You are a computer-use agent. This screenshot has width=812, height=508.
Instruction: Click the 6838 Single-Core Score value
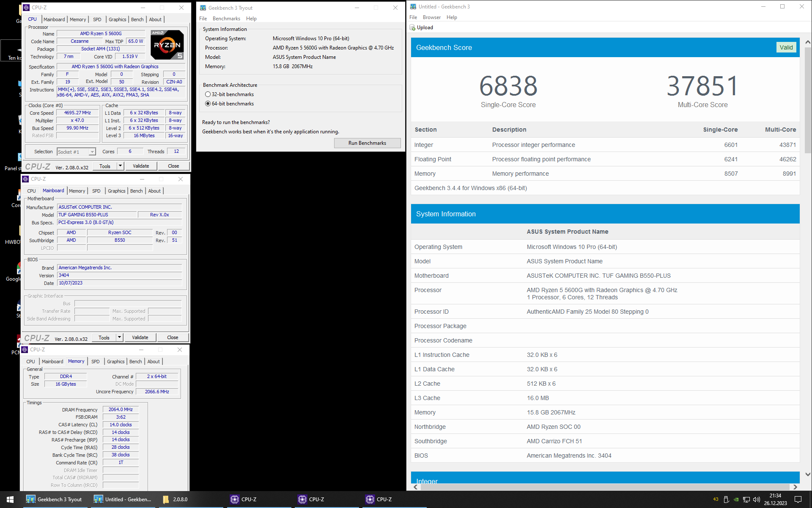[508, 86]
